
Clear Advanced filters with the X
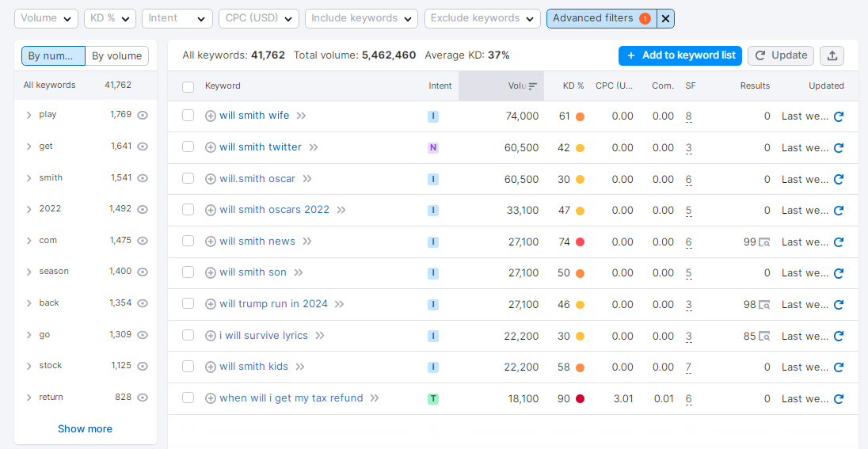(665, 18)
